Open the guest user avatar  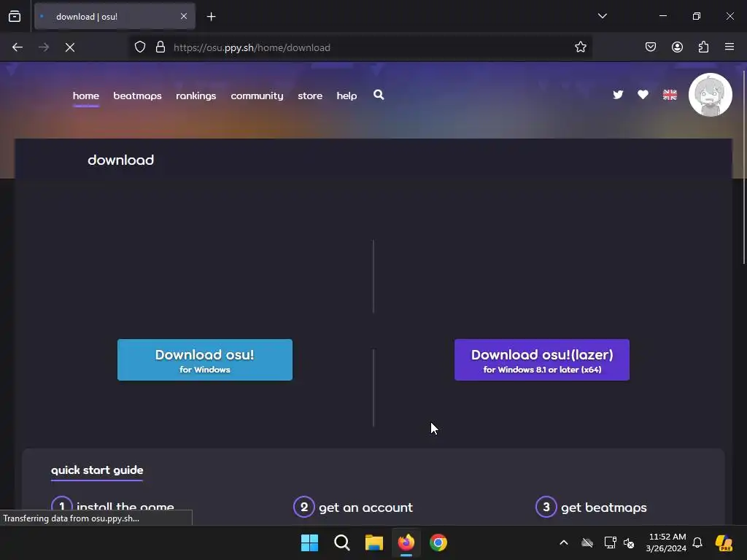click(x=710, y=95)
